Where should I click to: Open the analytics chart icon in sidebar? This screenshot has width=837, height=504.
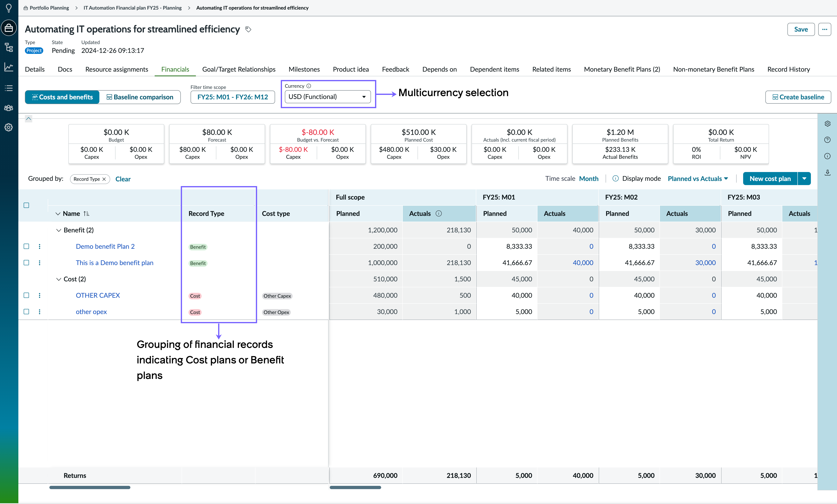[x=9, y=67]
